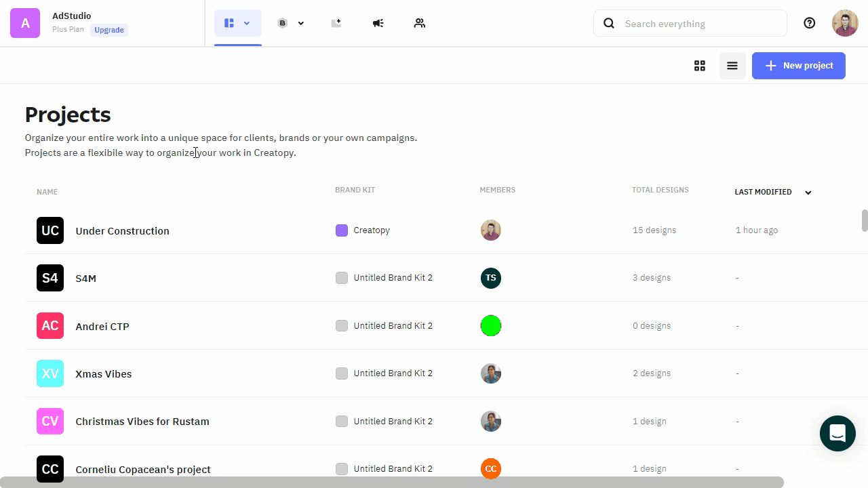Open the Under Construction project
This screenshot has height=488, width=868.
pyautogui.click(x=123, y=230)
